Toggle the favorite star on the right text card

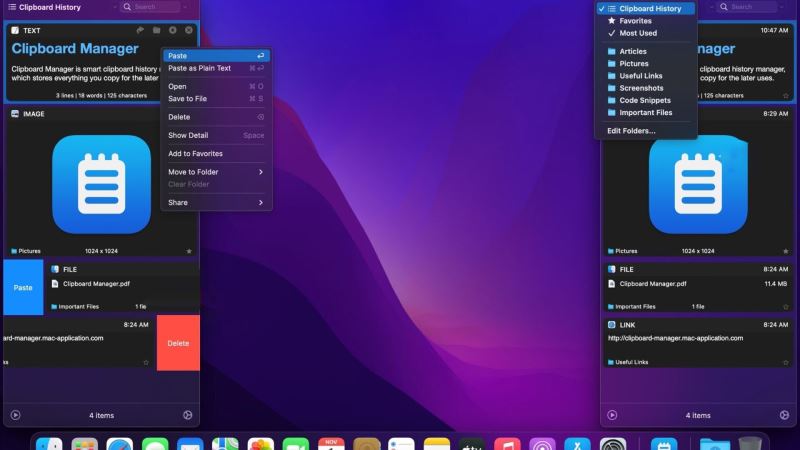(786, 95)
